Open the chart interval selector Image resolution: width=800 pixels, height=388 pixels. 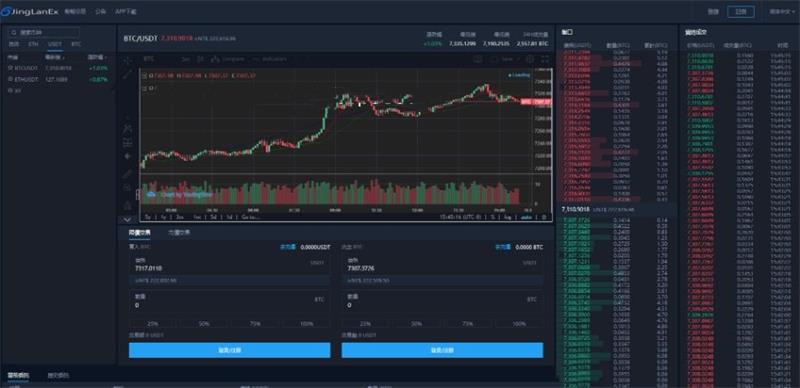(186, 59)
